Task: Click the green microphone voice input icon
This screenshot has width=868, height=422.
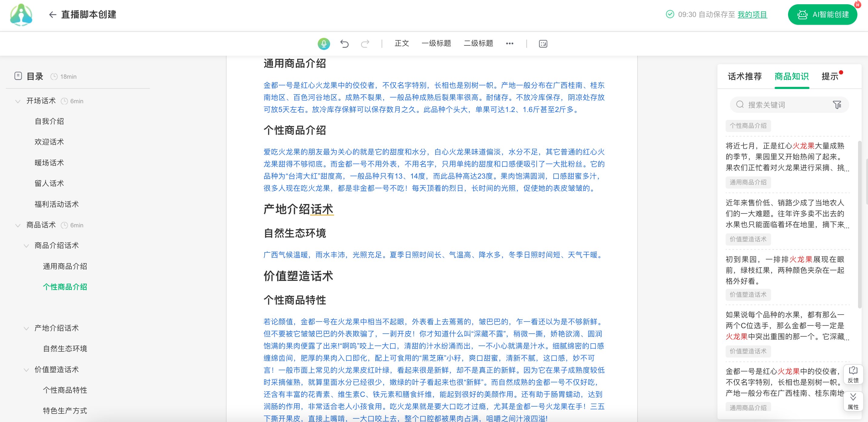Action: (x=323, y=44)
